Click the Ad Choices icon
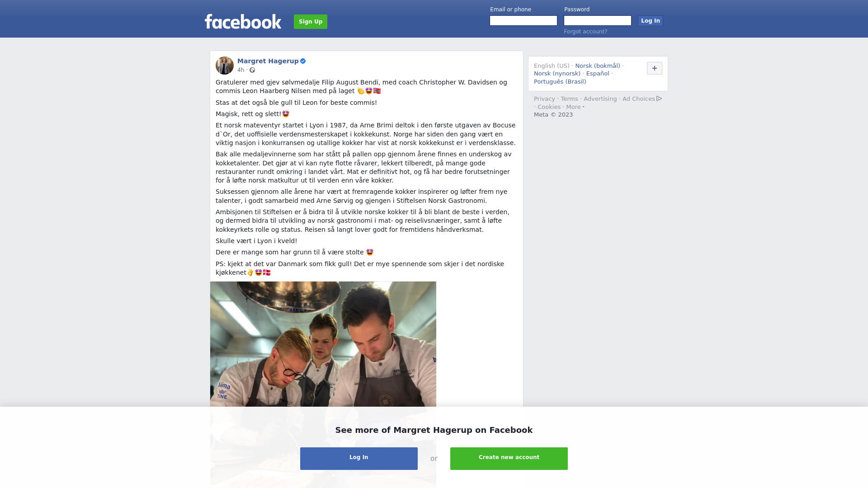Image resolution: width=868 pixels, height=488 pixels. tap(659, 99)
